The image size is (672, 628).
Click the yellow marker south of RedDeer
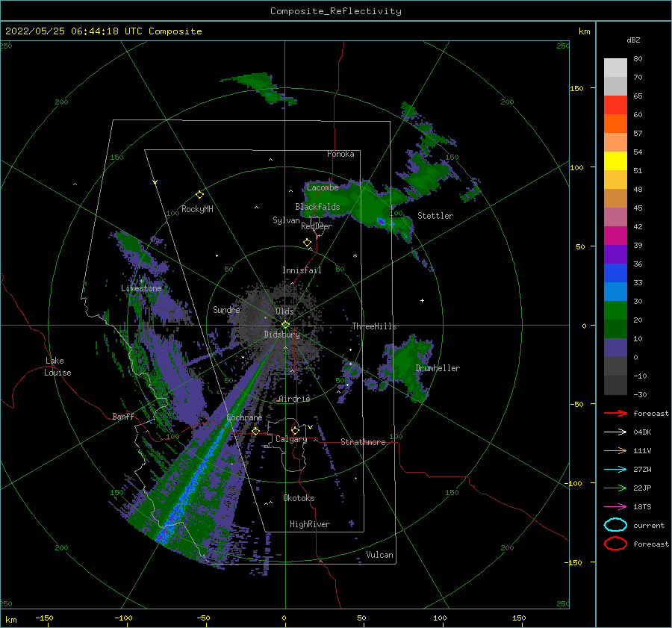tap(308, 243)
